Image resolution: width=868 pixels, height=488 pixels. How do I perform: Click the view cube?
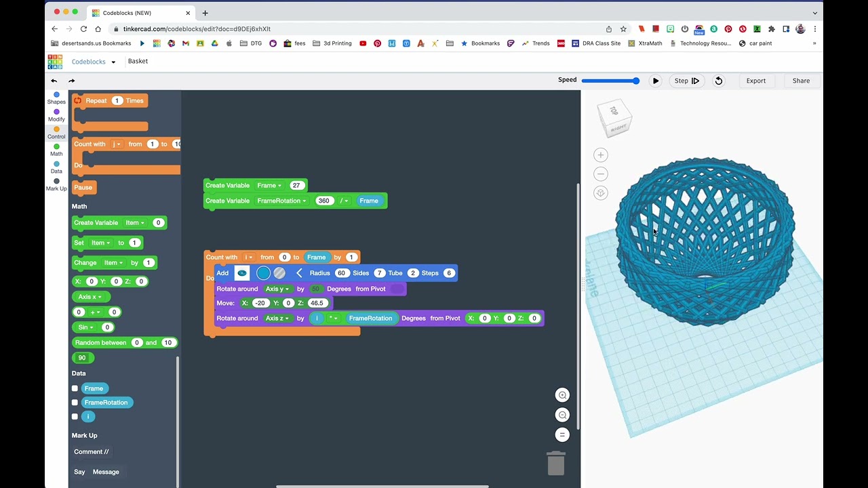(616, 119)
